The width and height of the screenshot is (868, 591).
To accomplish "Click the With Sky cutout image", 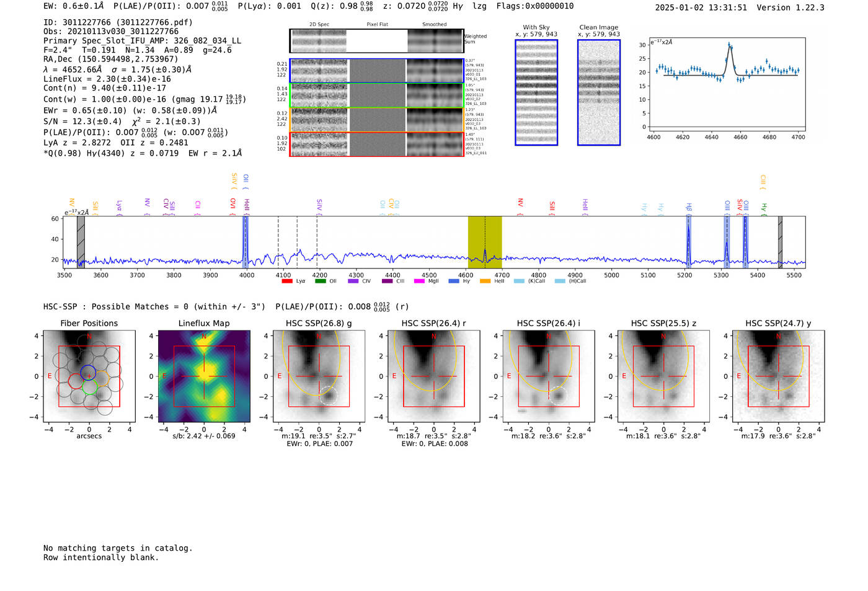I will tap(536, 92).
